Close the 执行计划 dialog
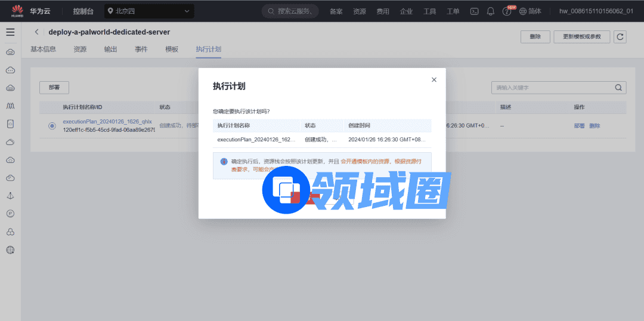The width and height of the screenshot is (644, 321). click(x=434, y=80)
